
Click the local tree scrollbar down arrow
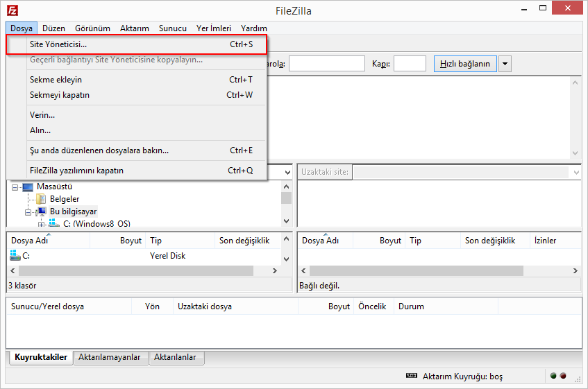pyautogui.click(x=287, y=221)
